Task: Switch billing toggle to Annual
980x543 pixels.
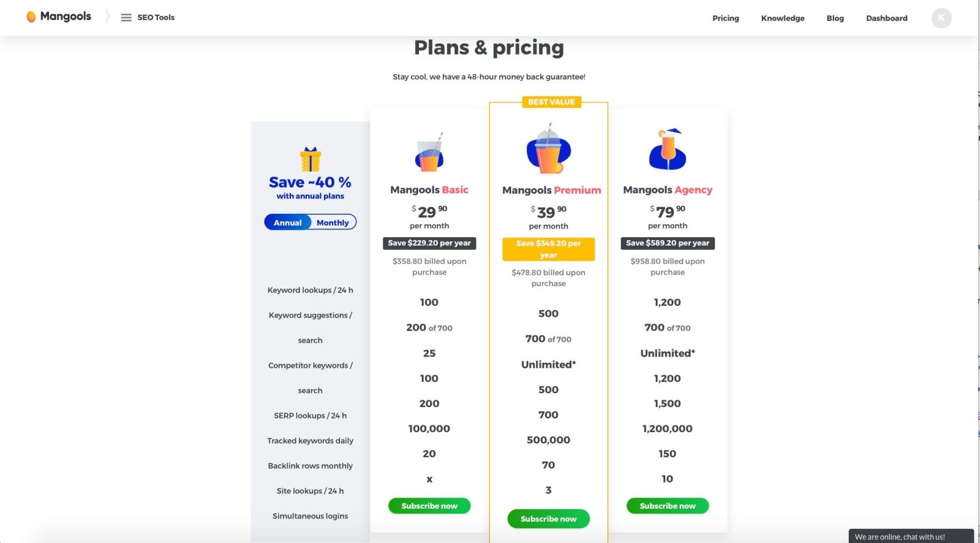Action: click(x=288, y=222)
